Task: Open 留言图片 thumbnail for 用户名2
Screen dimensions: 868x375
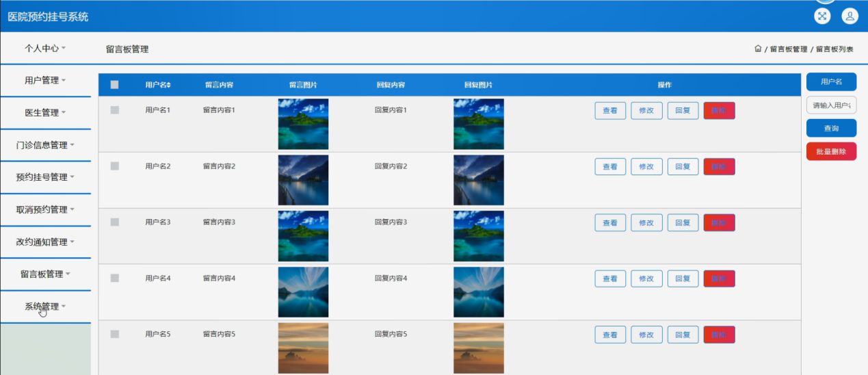Action: click(x=303, y=180)
